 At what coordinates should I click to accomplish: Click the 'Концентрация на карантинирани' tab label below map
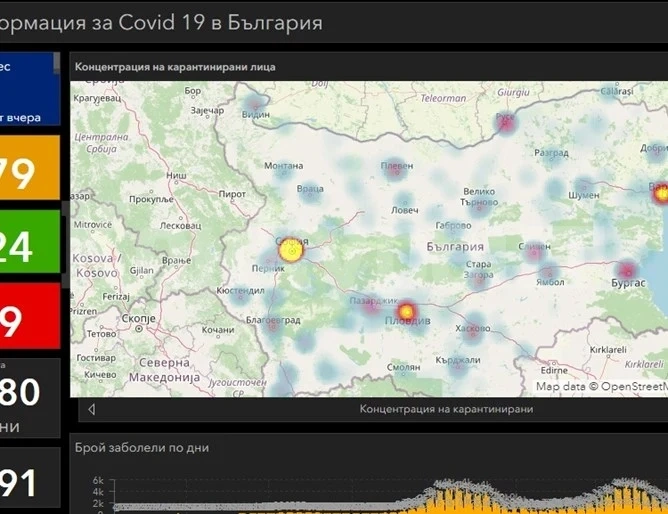point(446,409)
